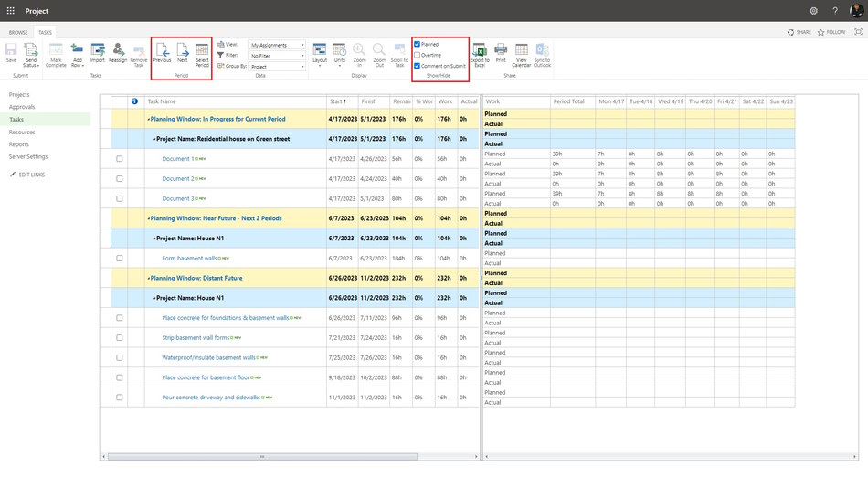
Task: Open the app launcher waffle icon
Action: point(11,11)
